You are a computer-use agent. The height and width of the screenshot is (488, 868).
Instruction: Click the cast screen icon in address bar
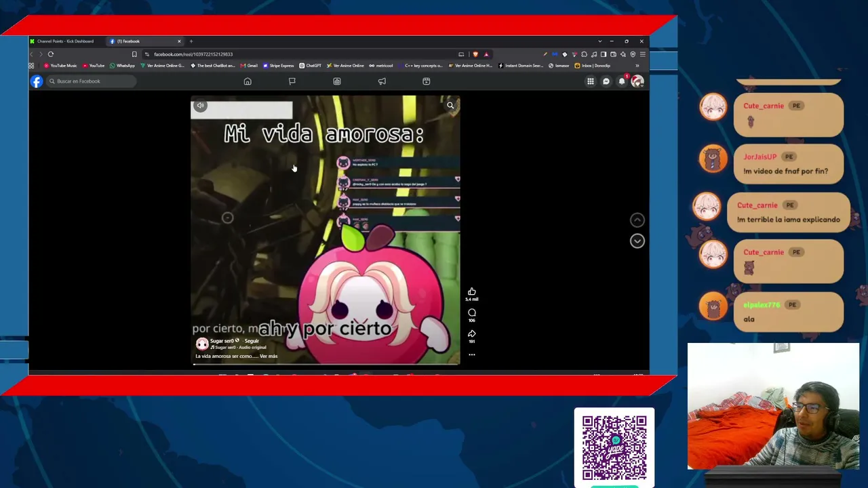coord(461,54)
